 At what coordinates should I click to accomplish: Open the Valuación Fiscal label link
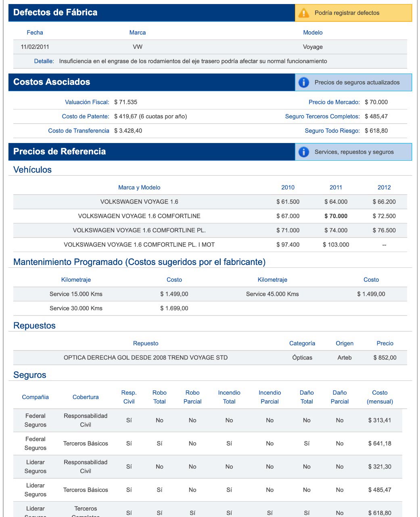click(x=87, y=102)
